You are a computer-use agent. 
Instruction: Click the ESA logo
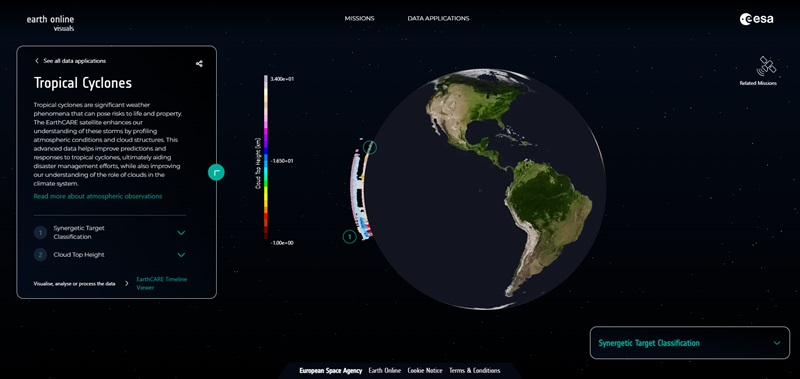coord(757,19)
